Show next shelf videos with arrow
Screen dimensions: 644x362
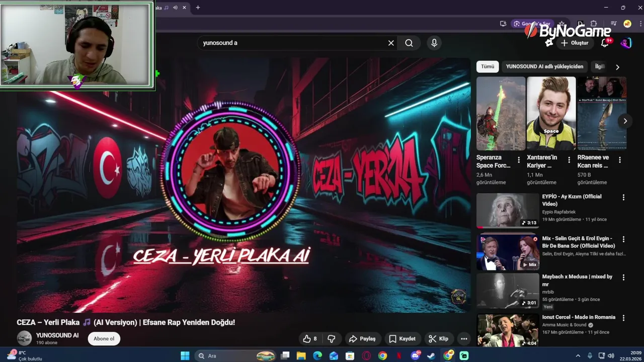[625, 121]
